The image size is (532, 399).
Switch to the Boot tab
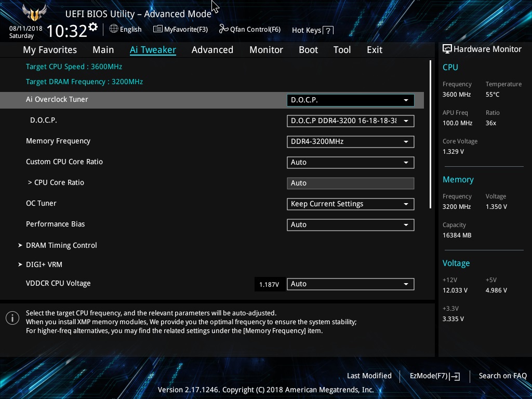308,50
